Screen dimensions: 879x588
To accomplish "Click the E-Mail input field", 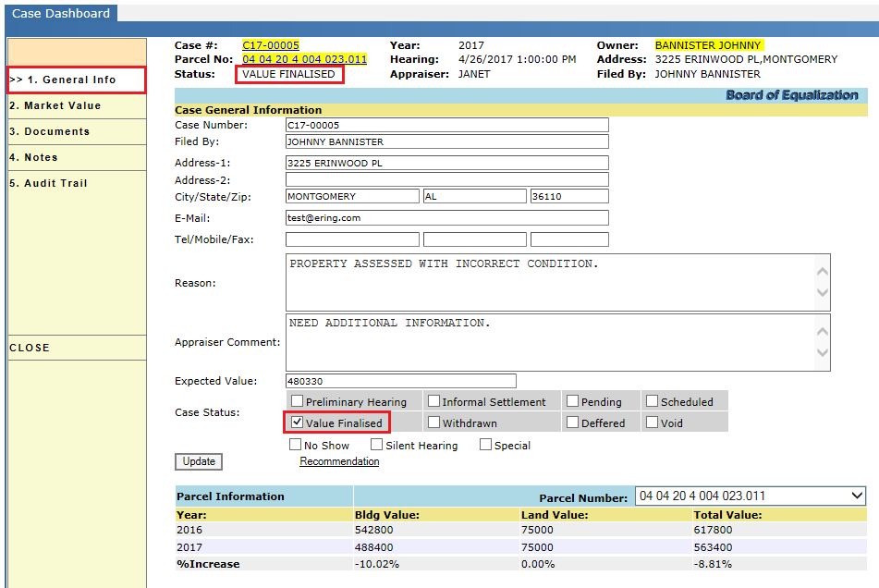I will pyautogui.click(x=446, y=218).
